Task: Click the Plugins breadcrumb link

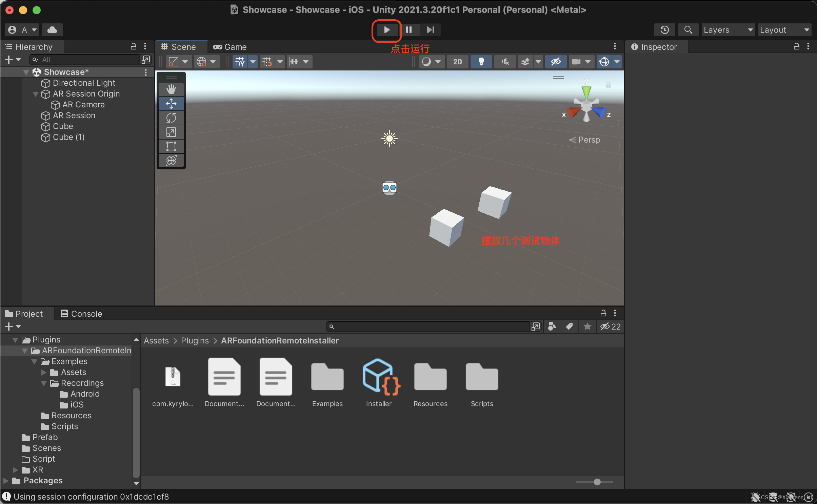Action: tap(194, 341)
